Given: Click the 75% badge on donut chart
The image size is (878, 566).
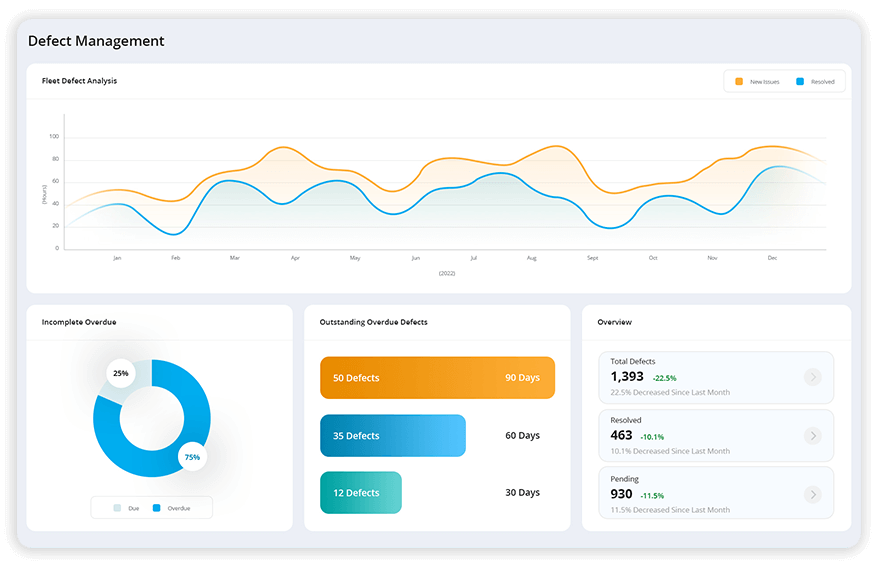Looking at the screenshot, I should click(191, 457).
